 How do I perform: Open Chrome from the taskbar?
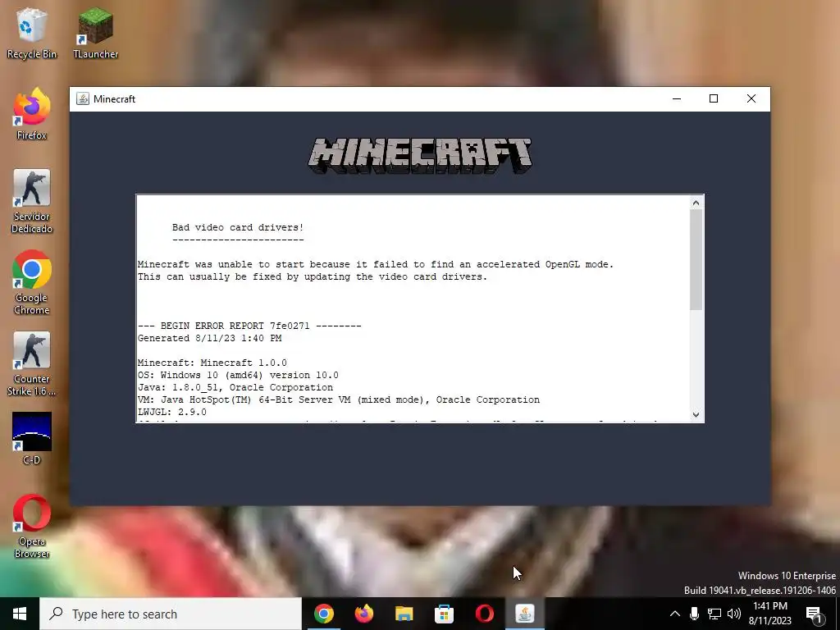coord(324,614)
